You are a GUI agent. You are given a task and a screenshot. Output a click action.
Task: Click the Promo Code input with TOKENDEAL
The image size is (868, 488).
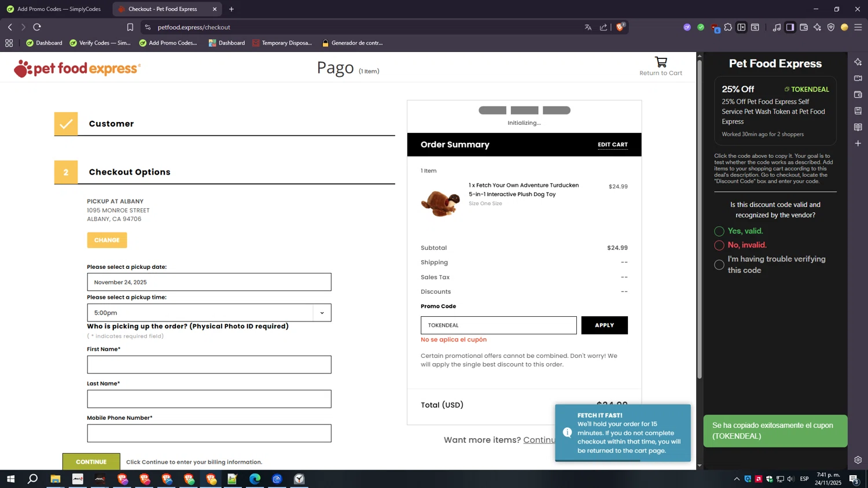point(499,325)
